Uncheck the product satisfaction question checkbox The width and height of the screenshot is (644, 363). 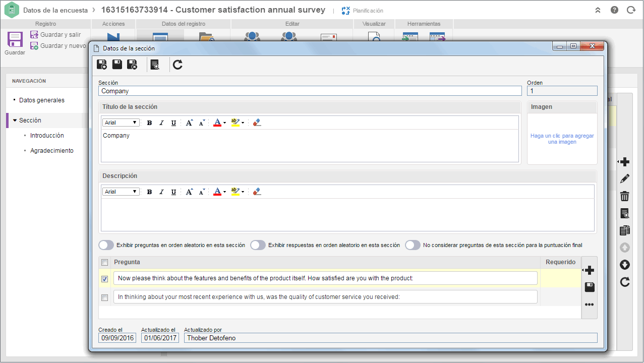[105, 279]
